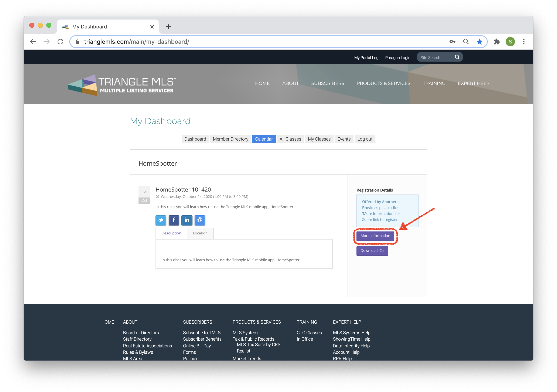
Task: Open the browser extensions puzzle icon
Action: pyautogui.click(x=496, y=42)
